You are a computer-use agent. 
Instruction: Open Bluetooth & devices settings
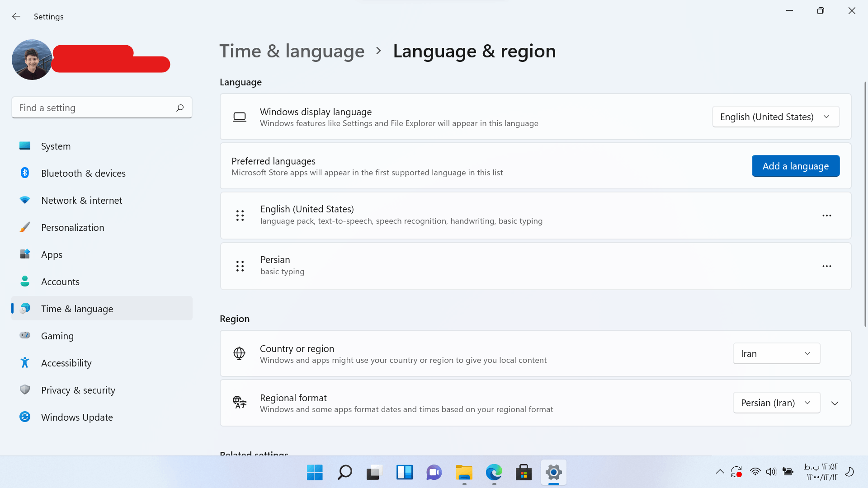coord(102,173)
